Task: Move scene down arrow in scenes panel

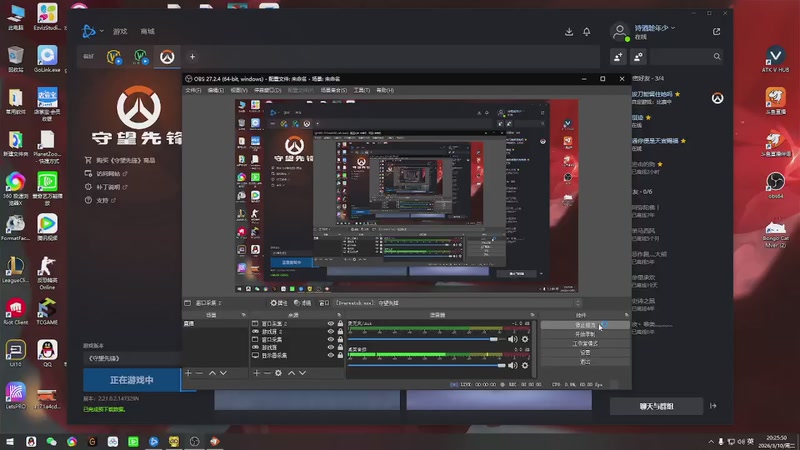Action: [223, 373]
